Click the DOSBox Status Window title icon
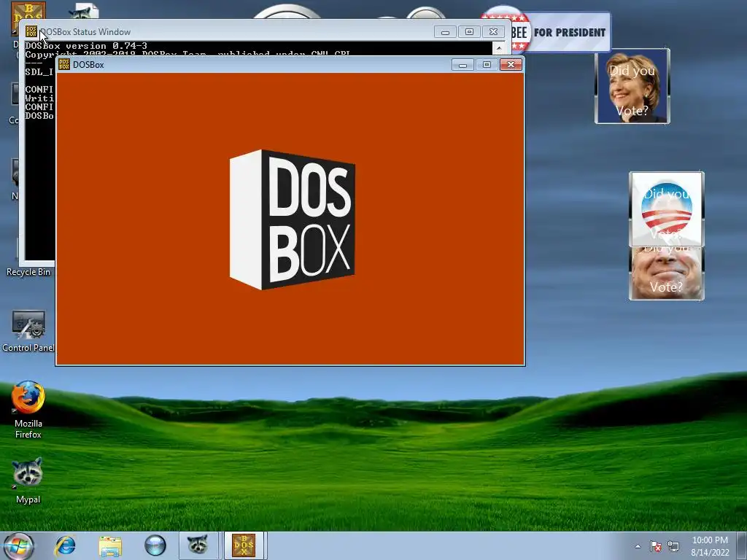 [31, 31]
